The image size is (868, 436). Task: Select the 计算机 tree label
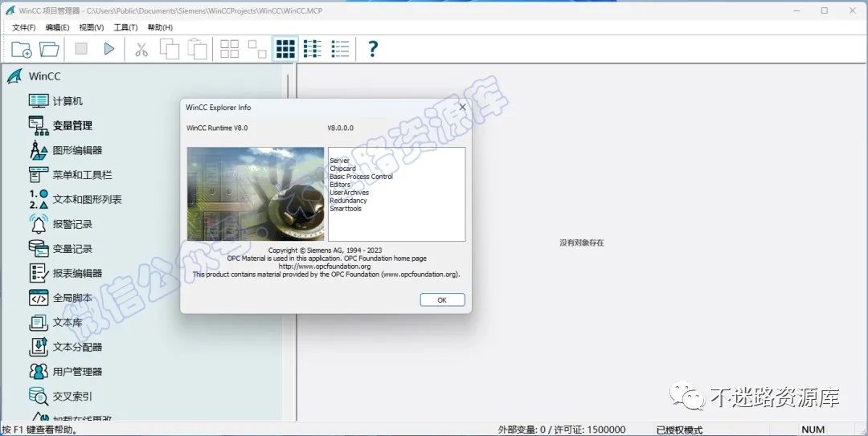68,100
